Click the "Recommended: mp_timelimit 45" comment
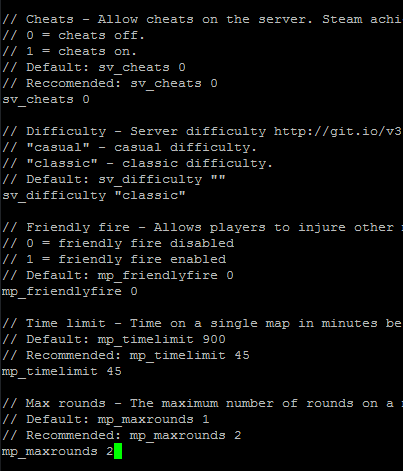 (126, 355)
